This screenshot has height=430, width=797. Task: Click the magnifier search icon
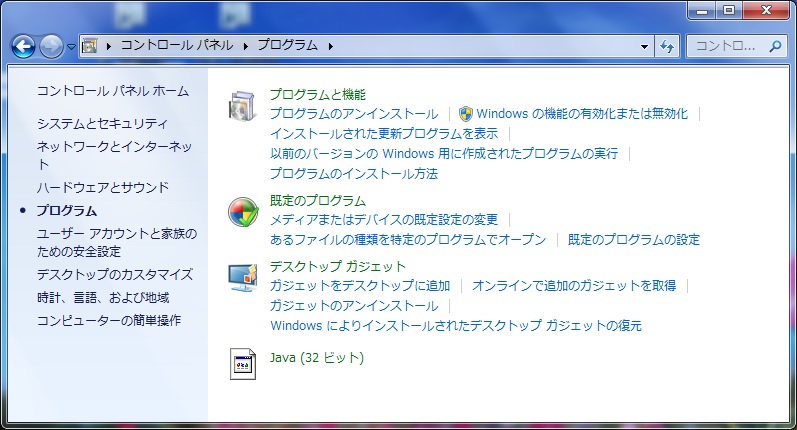tap(775, 46)
